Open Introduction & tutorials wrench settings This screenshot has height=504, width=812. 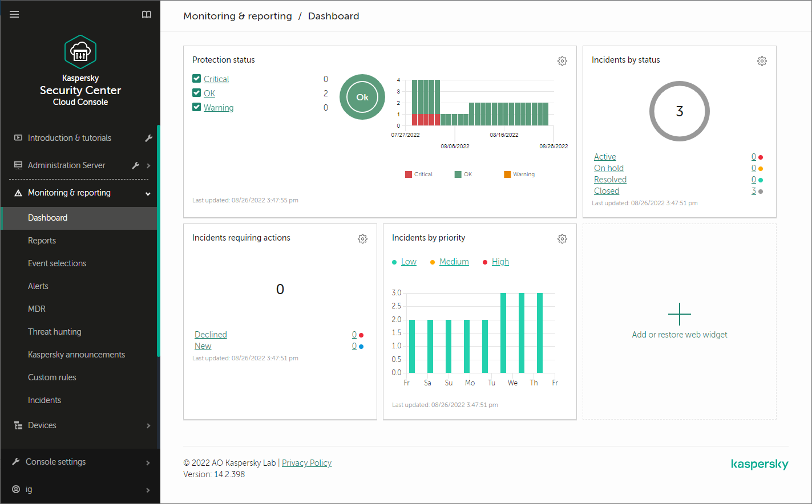(148, 137)
